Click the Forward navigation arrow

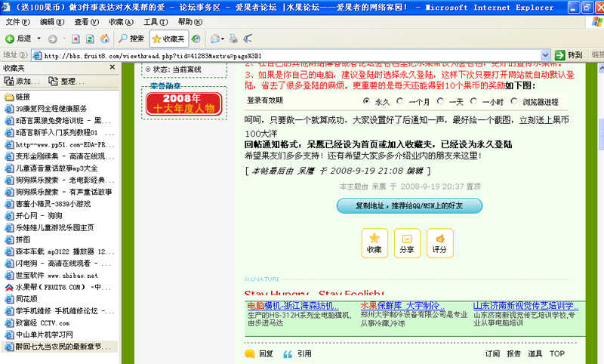pyautogui.click(x=53, y=39)
